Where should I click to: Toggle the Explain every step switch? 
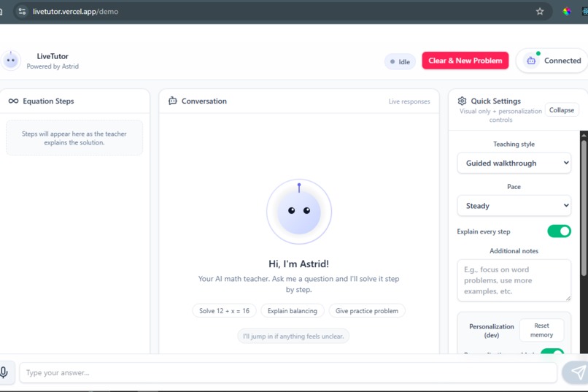pos(559,231)
